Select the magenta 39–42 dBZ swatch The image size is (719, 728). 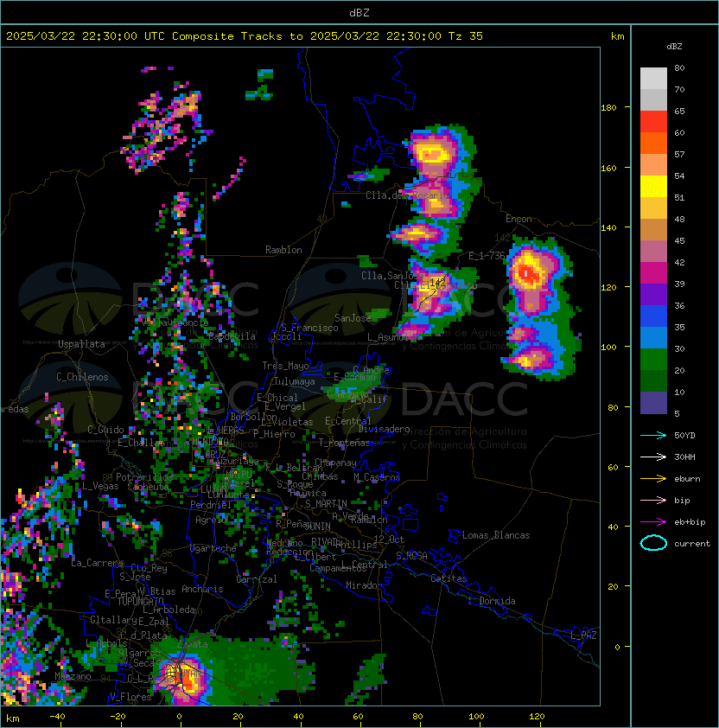click(653, 273)
